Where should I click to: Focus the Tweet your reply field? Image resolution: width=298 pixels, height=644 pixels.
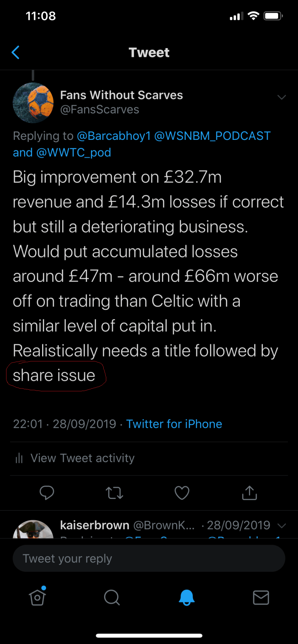(149, 558)
